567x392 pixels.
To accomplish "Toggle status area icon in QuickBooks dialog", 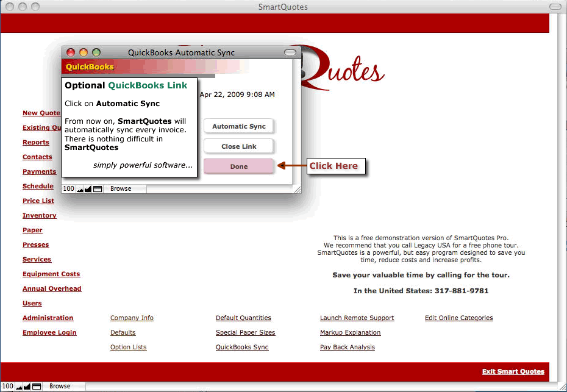I will click(98, 189).
